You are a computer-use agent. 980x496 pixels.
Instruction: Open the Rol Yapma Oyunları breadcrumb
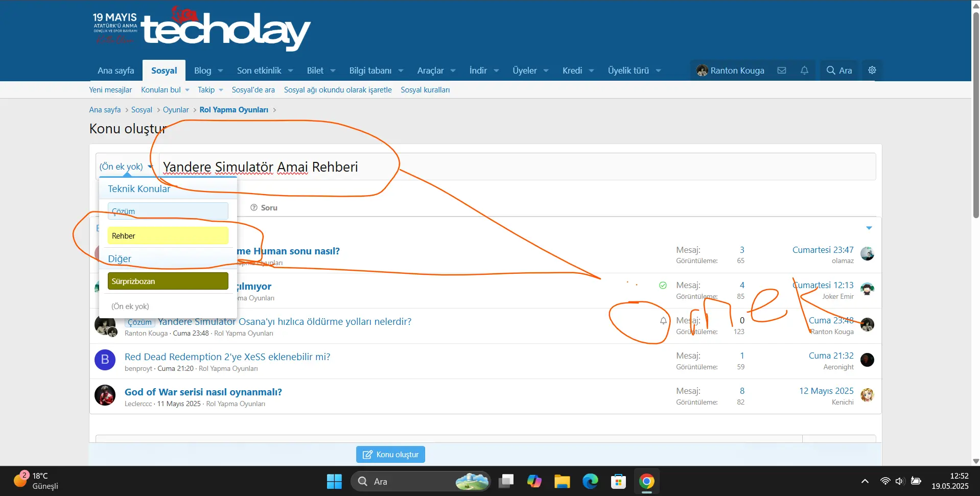[x=234, y=110]
